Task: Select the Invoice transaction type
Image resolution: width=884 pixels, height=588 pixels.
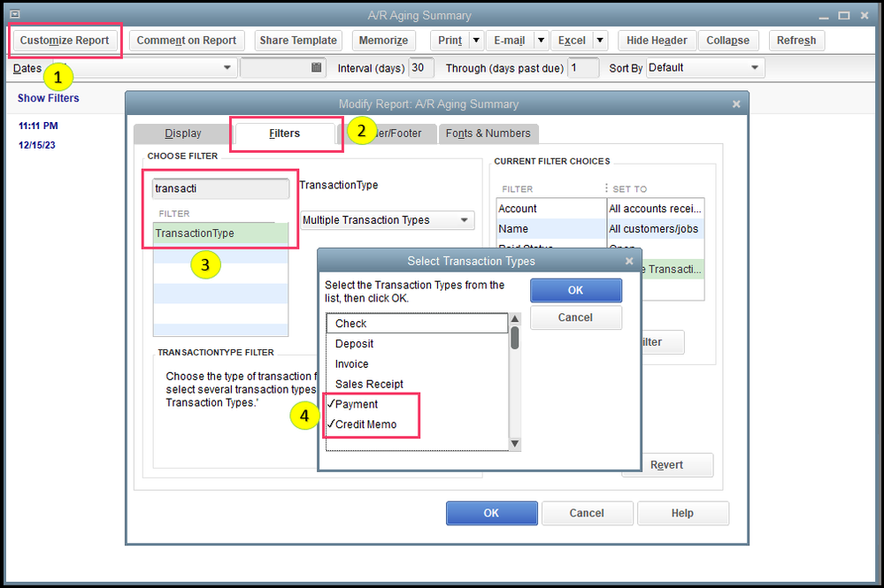Action: pos(417,363)
